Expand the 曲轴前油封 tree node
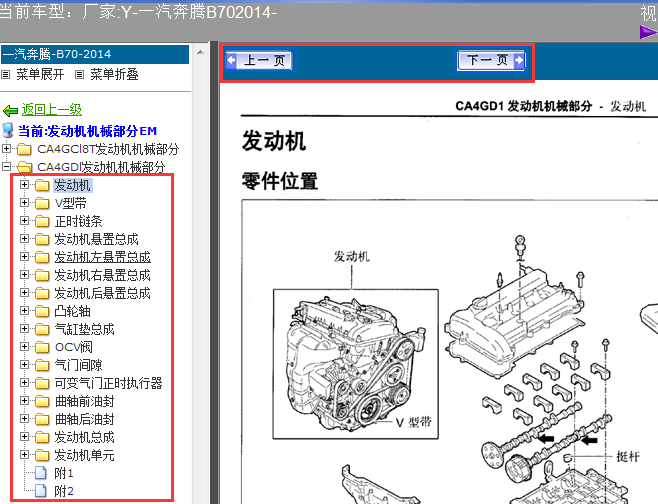Image resolution: width=658 pixels, height=504 pixels. pos(24,401)
